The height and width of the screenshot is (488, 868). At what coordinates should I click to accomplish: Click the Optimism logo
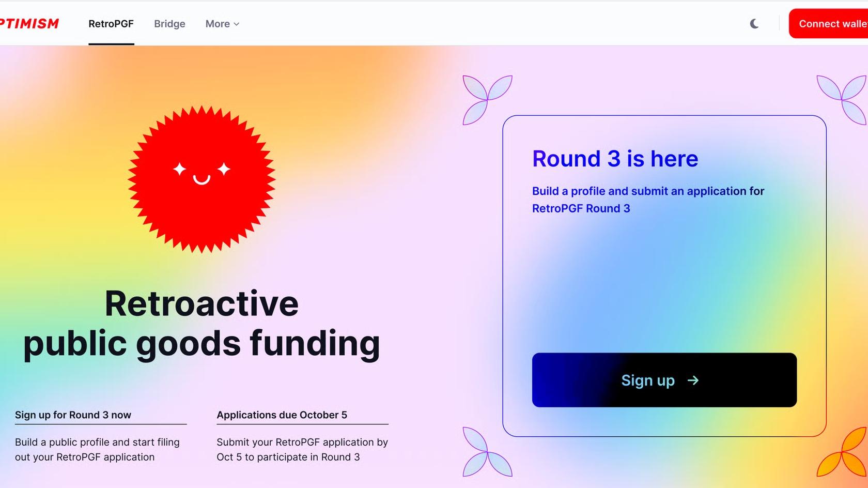pyautogui.click(x=29, y=24)
